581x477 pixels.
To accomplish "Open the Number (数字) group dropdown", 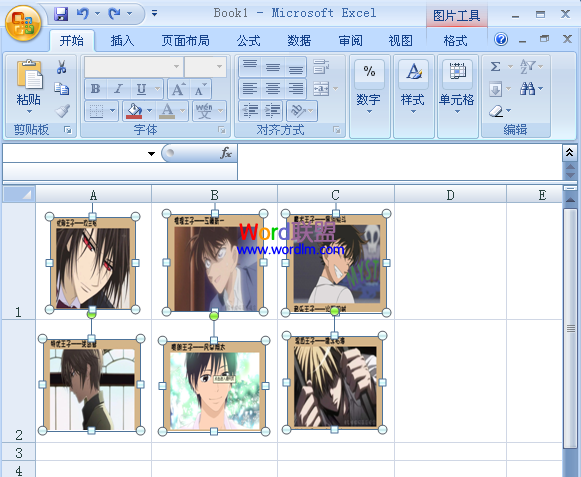I will point(369,112).
